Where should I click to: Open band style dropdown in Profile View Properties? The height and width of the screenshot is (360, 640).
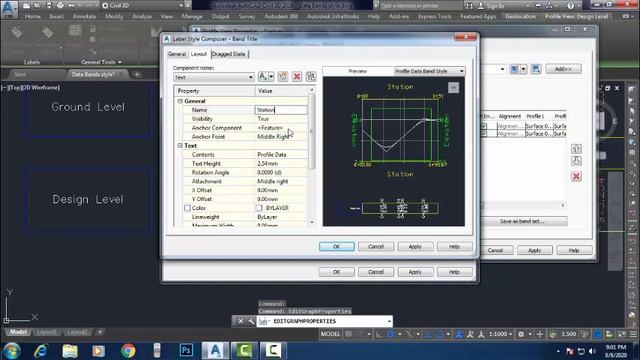click(x=502, y=69)
